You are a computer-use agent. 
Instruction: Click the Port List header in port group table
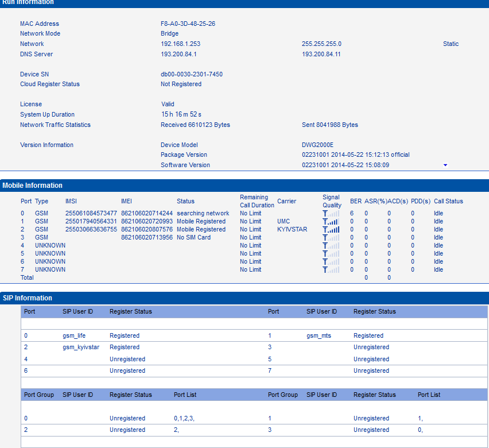pyautogui.click(x=185, y=395)
